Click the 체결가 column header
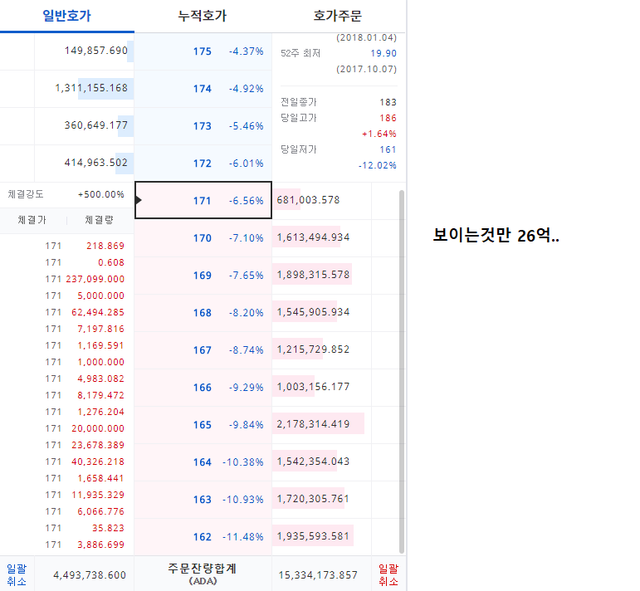This screenshot has width=640, height=591. point(32,220)
